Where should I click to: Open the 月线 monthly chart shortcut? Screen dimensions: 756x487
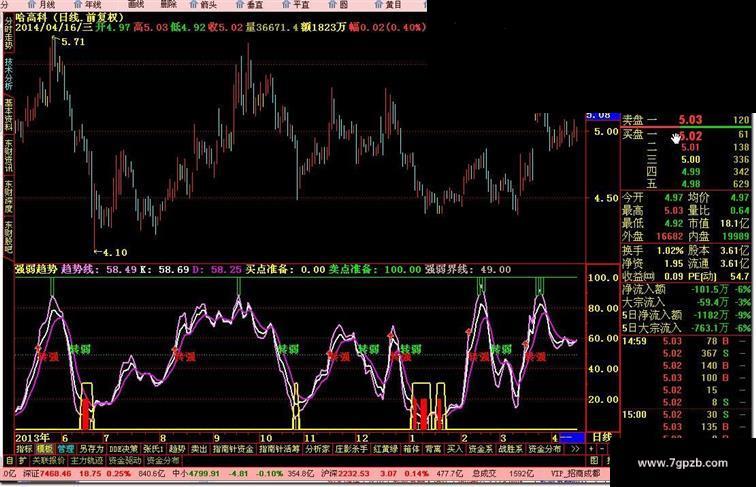pos(42,4)
